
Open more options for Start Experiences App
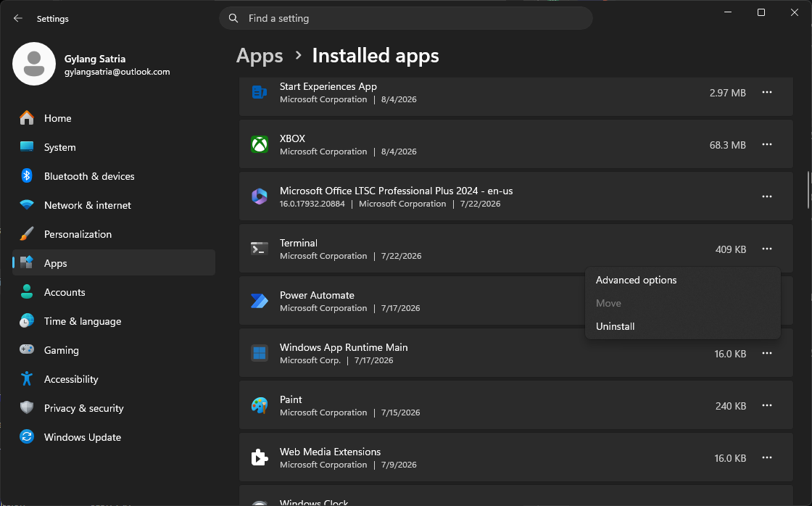(x=767, y=92)
